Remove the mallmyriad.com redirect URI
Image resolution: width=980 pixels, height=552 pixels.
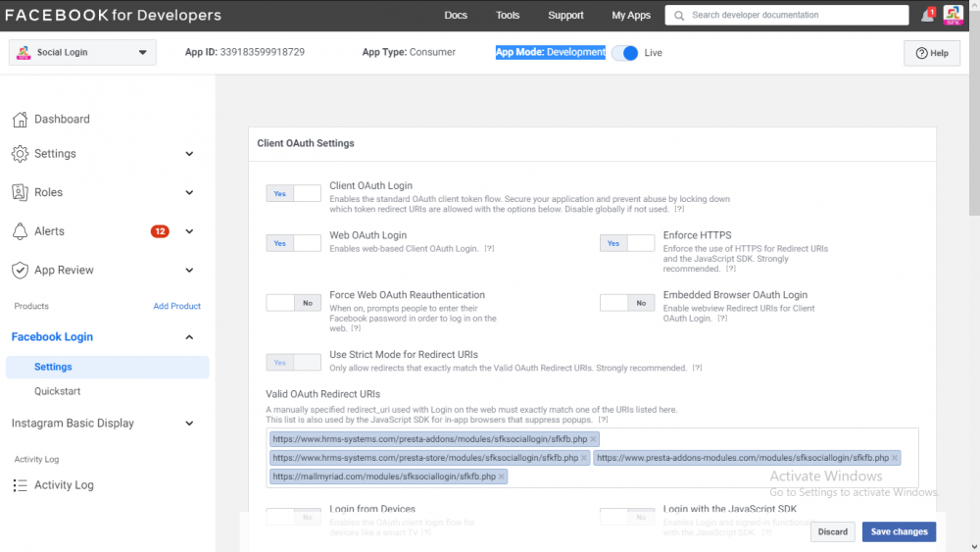502,477
